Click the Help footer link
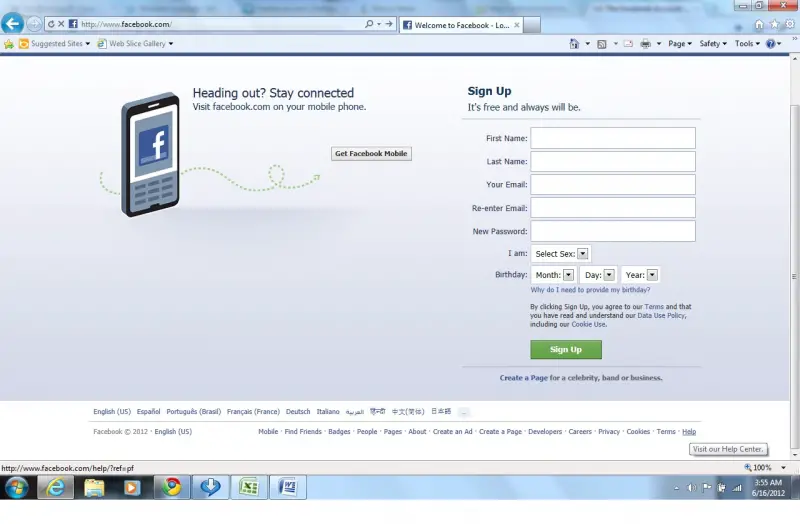 689,432
